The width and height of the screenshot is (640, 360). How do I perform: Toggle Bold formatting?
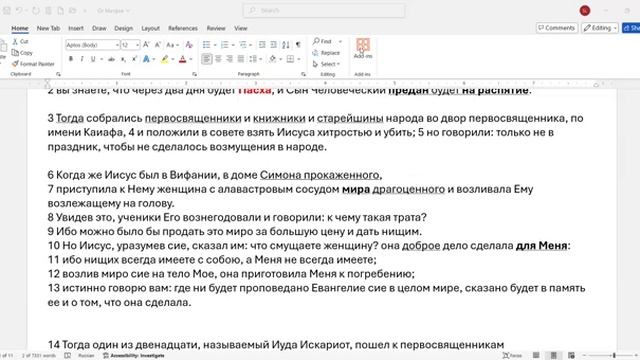(x=71, y=59)
